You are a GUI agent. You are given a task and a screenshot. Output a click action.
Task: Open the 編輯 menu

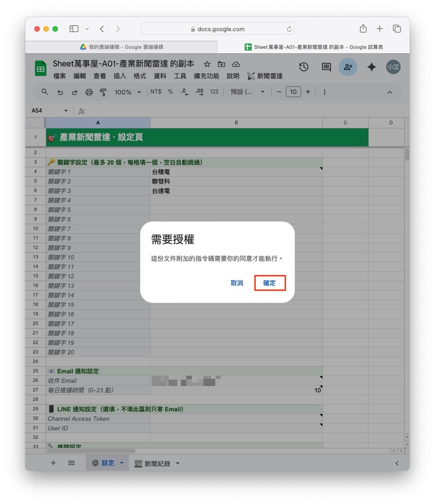[80, 76]
